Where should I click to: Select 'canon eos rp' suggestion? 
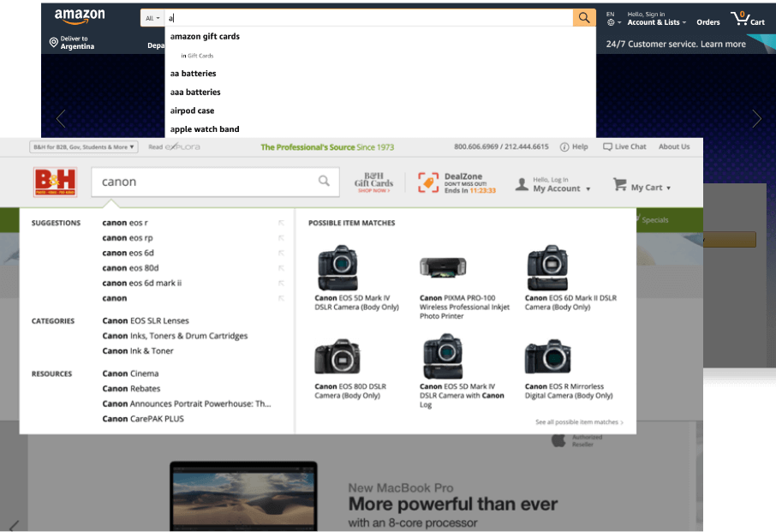point(128,238)
